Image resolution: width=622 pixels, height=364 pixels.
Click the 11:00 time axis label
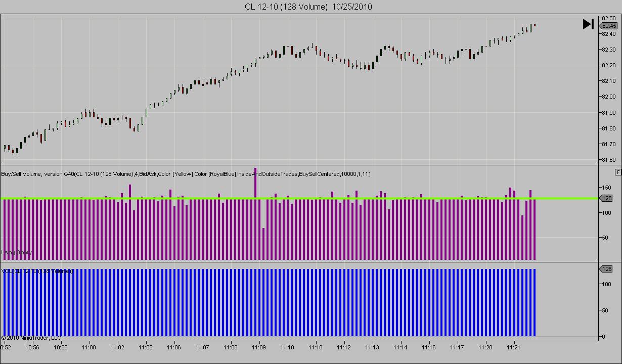[89, 347]
